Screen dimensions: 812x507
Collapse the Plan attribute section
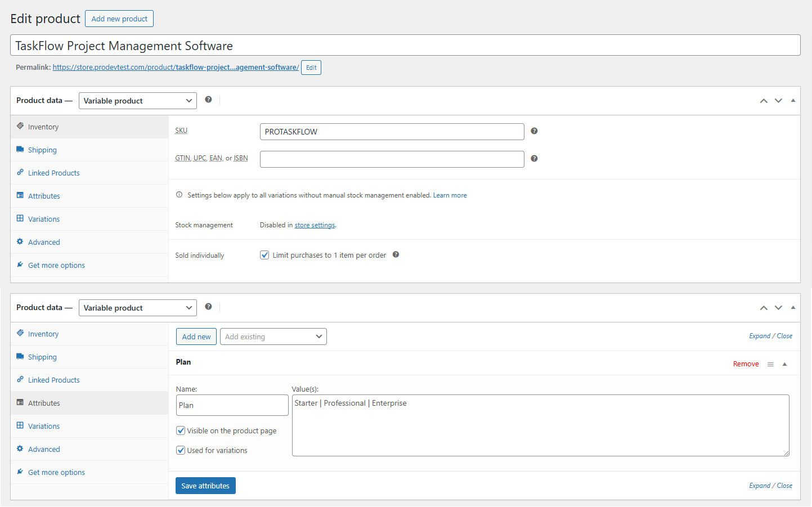coord(784,364)
